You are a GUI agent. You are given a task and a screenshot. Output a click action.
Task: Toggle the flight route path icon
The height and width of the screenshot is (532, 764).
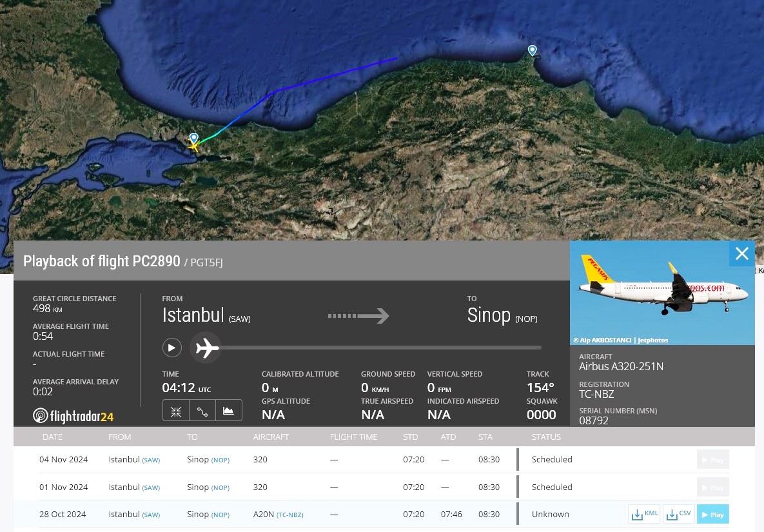point(202,411)
